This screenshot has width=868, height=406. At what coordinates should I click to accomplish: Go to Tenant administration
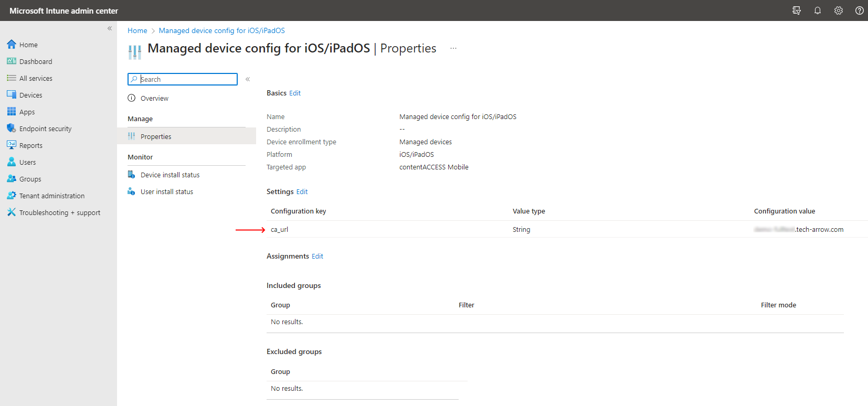tap(52, 196)
